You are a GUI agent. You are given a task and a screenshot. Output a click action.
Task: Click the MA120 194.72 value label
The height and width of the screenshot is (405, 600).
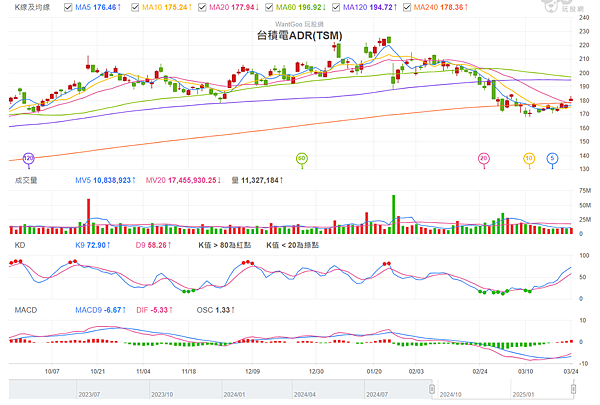click(x=370, y=7)
